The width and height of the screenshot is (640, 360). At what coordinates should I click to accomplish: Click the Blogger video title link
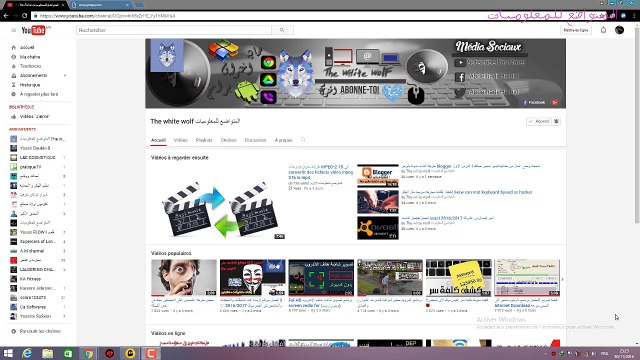471,167
